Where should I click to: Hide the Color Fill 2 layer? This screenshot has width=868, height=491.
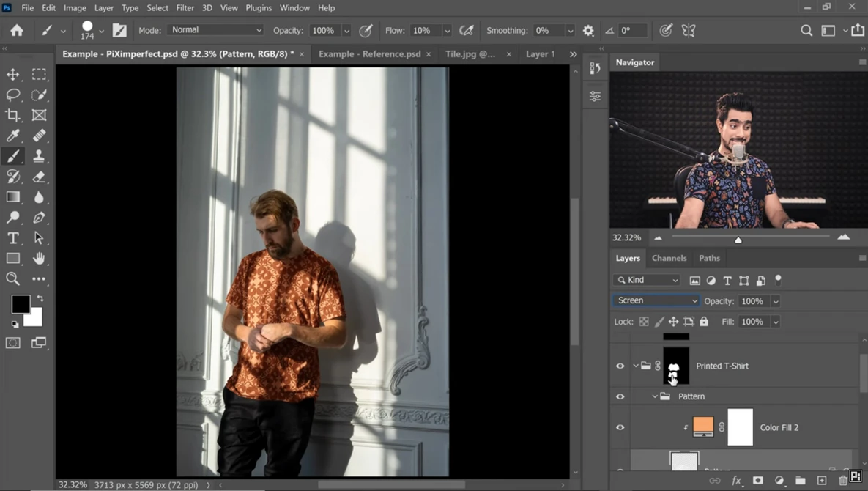[620, 427]
